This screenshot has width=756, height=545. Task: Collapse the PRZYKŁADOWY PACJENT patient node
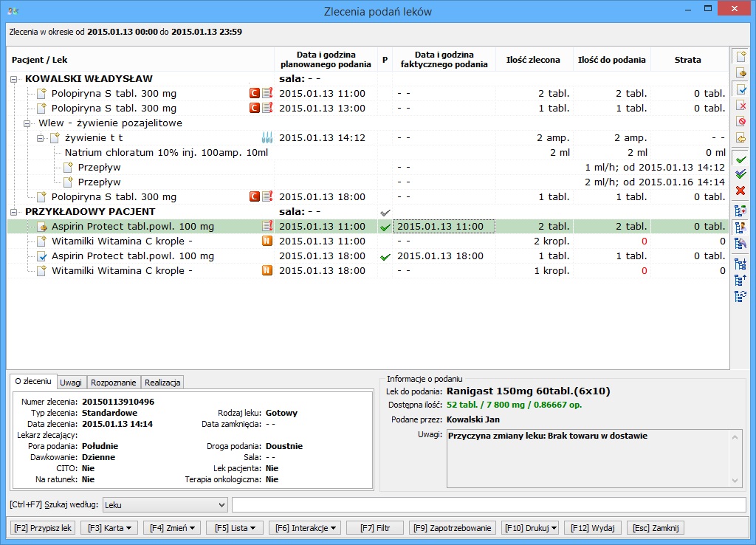(x=15, y=212)
